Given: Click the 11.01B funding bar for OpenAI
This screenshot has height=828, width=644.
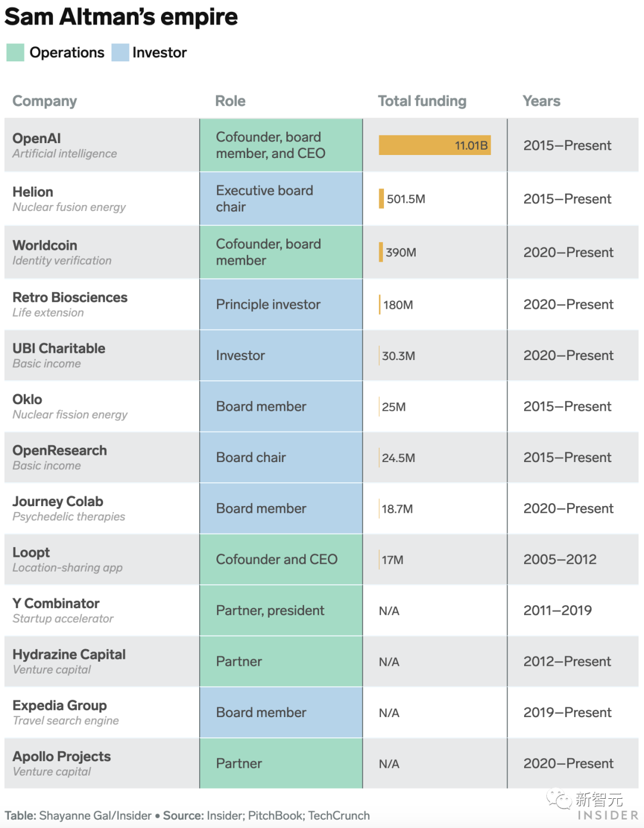Looking at the screenshot, I should coord(435,145).
